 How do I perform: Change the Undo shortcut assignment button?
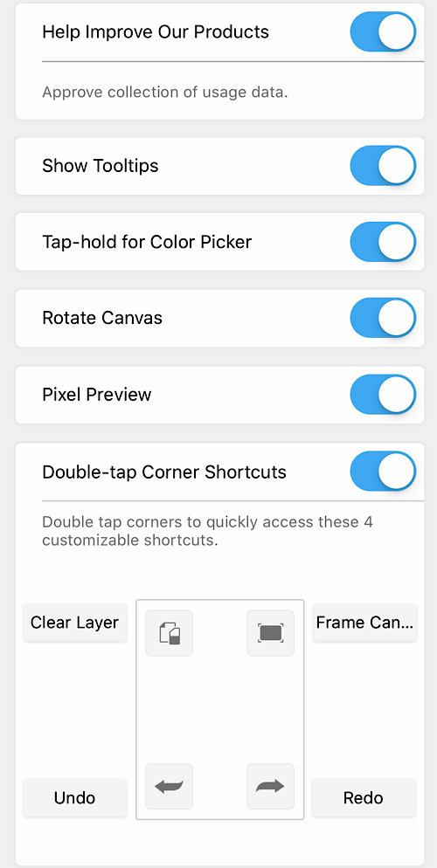(75, 797)
